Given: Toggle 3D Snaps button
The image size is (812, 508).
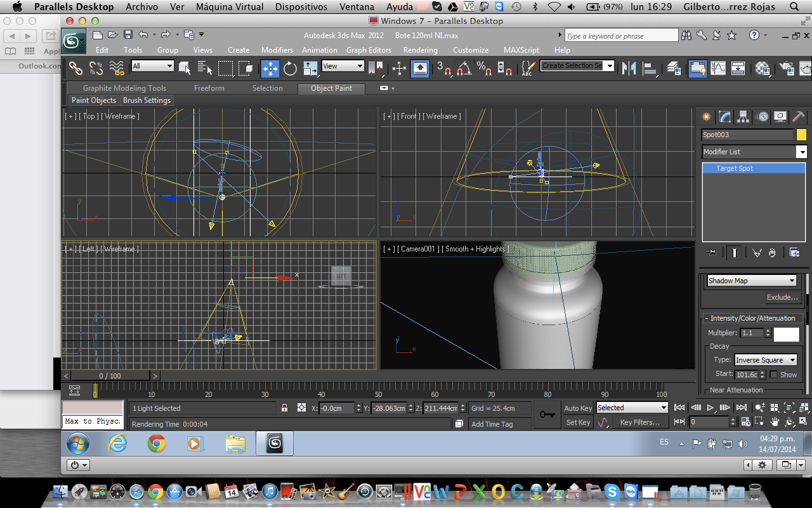Looking at the screenshot, I should pyautogui.click(x=444, y=67).
